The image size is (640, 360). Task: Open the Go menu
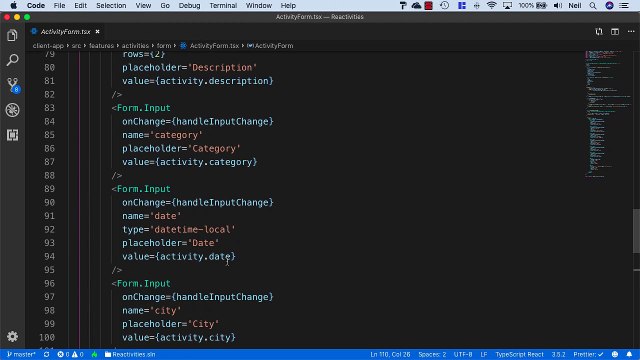click(165, 5)
